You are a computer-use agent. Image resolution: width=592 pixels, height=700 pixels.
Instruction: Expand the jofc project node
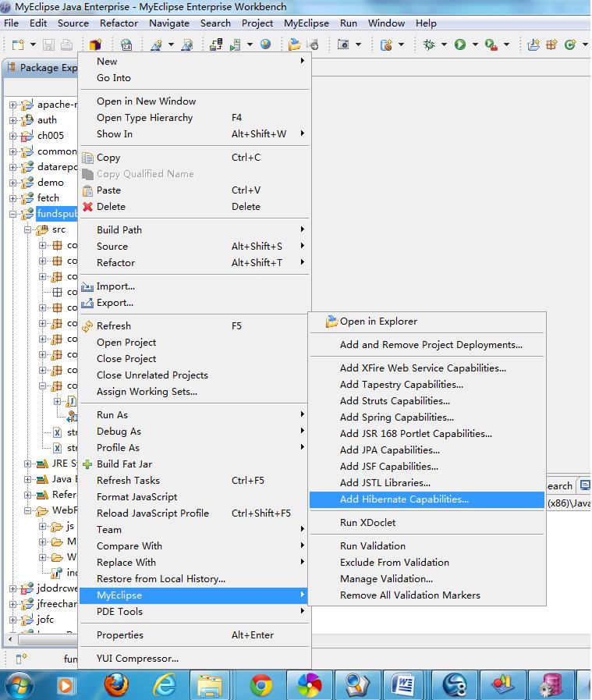tap(12, 620)
